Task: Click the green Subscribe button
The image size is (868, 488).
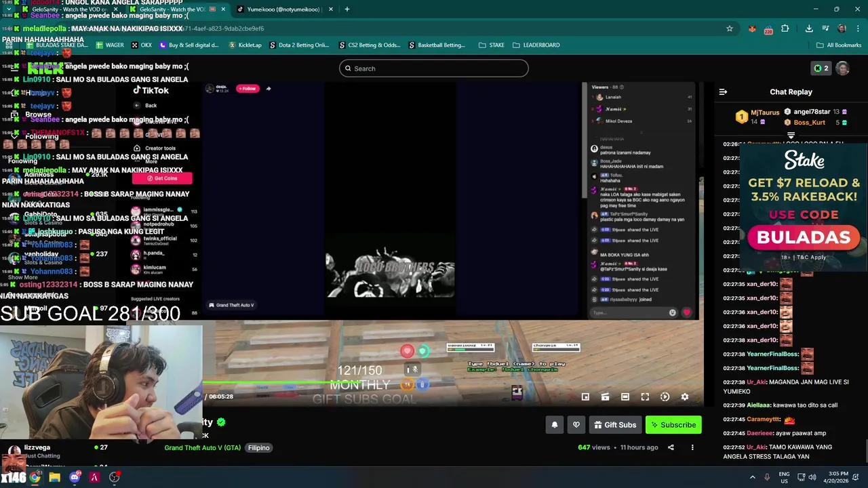Action: click(x=673, y=425)
